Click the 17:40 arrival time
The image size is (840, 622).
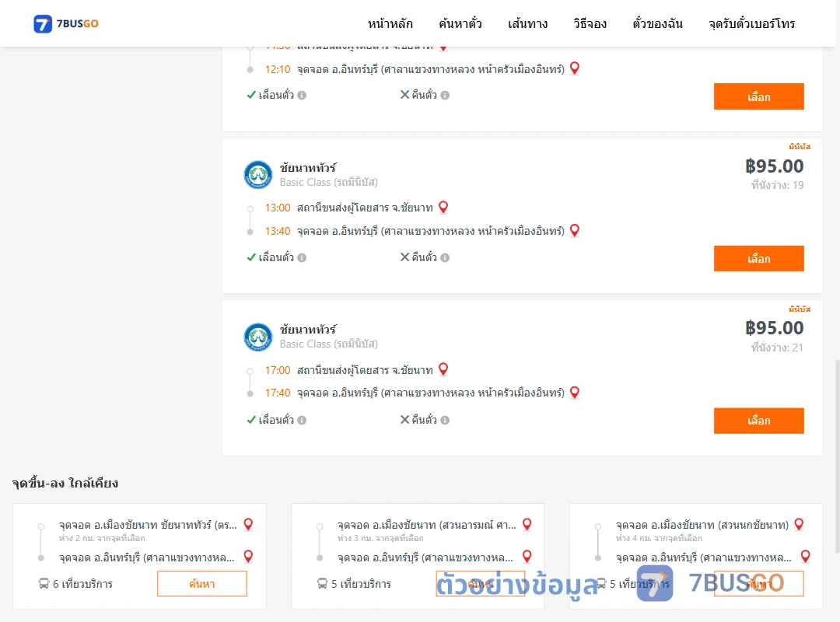pyautogui.click(x=278, y=393)
